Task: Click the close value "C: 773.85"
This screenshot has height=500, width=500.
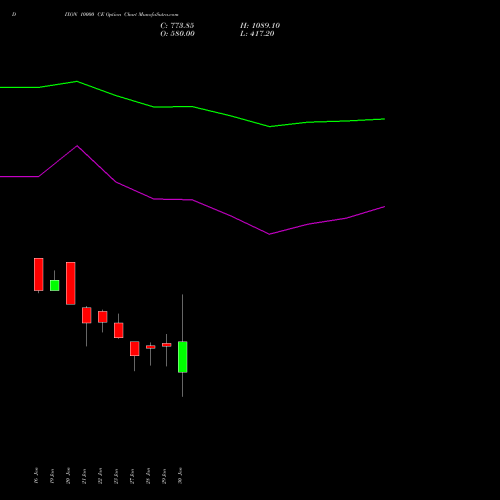Action: pyautogui.click(x=177, y=26)
